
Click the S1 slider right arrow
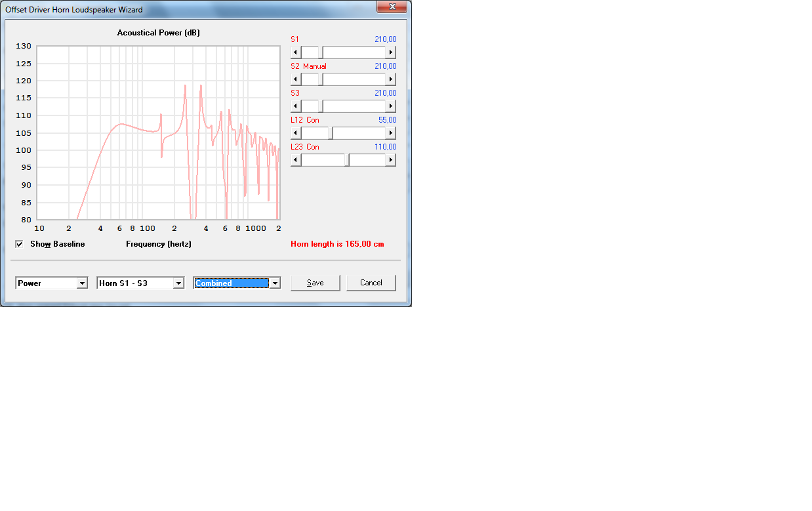391,52
